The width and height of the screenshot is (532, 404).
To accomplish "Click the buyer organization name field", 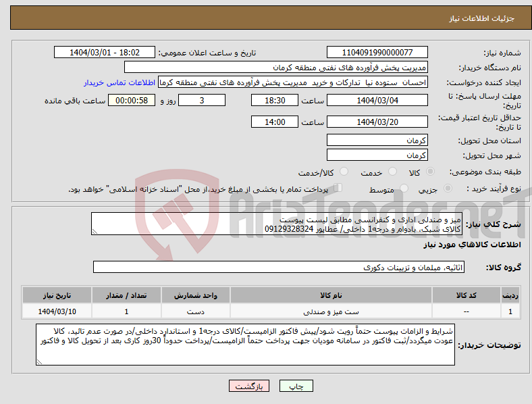I will click(x=276, y=67).
